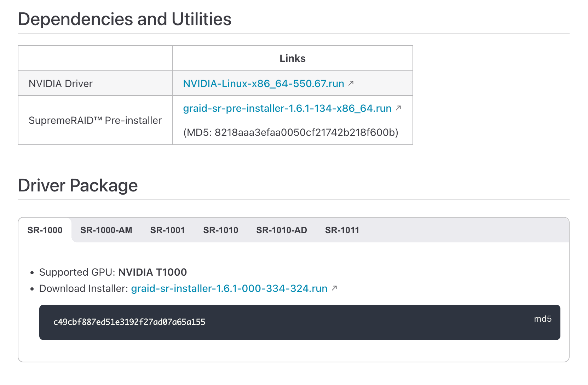
Task: Click external-link arrow icon after pre-installer link
Action: (398, 108)
